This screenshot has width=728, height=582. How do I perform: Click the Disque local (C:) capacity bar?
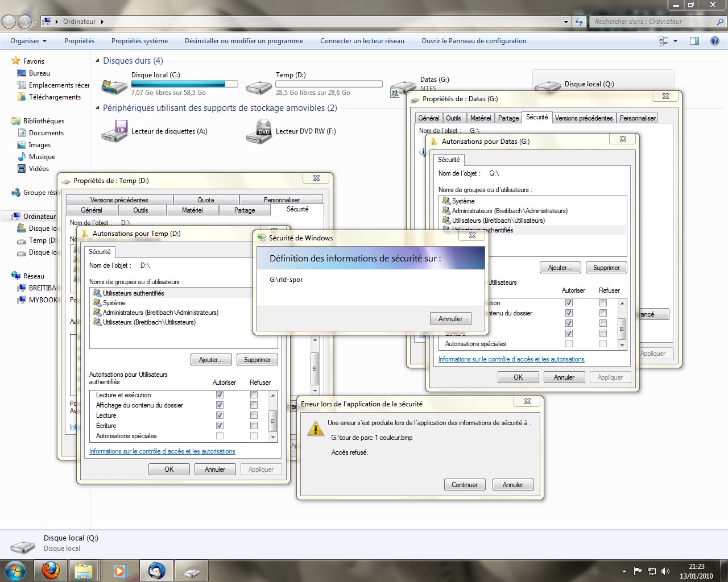pyautogui.click(x=185, y=84)
